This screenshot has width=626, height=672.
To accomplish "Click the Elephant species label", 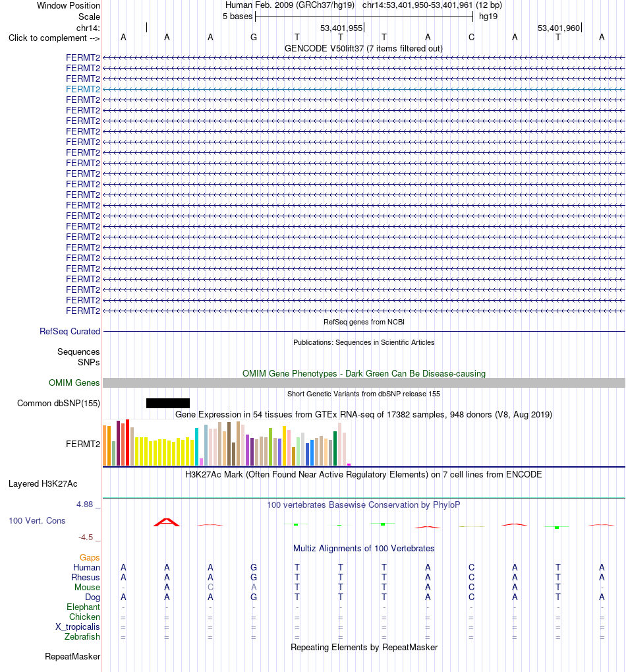I will (83, 607).
